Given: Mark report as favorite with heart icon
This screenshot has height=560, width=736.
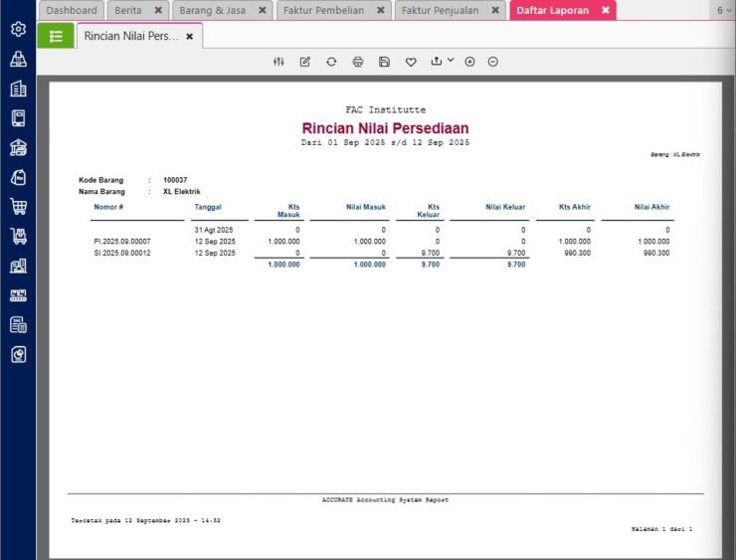Looking at the screenshot, I should tap(411, 62).
